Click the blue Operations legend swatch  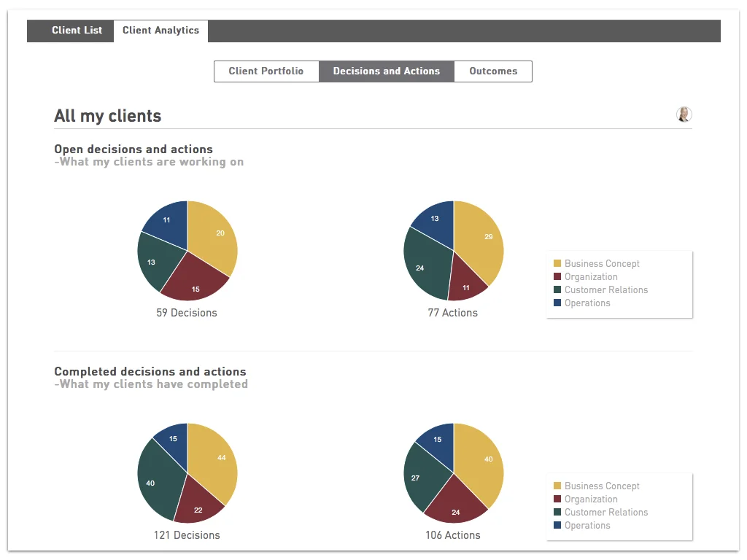[557, 303]
